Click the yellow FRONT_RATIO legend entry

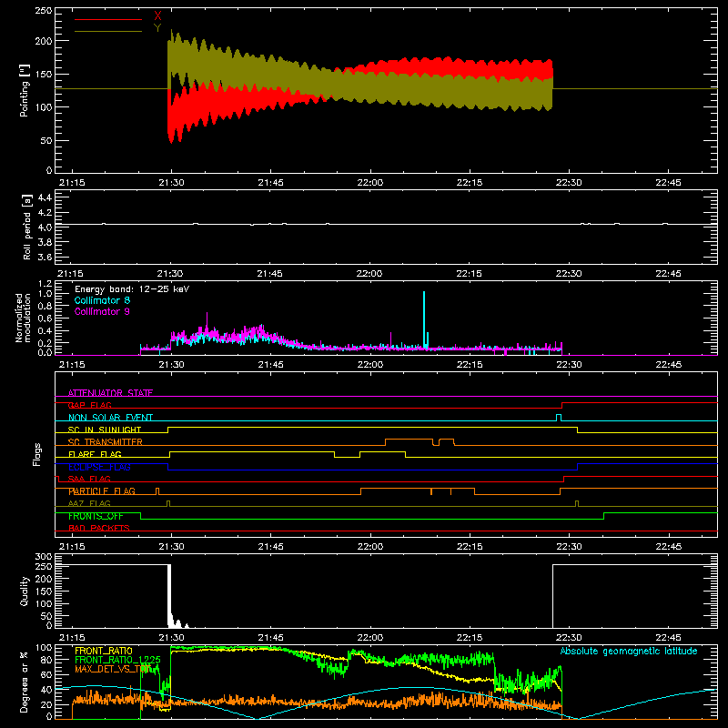pos(104,651)
